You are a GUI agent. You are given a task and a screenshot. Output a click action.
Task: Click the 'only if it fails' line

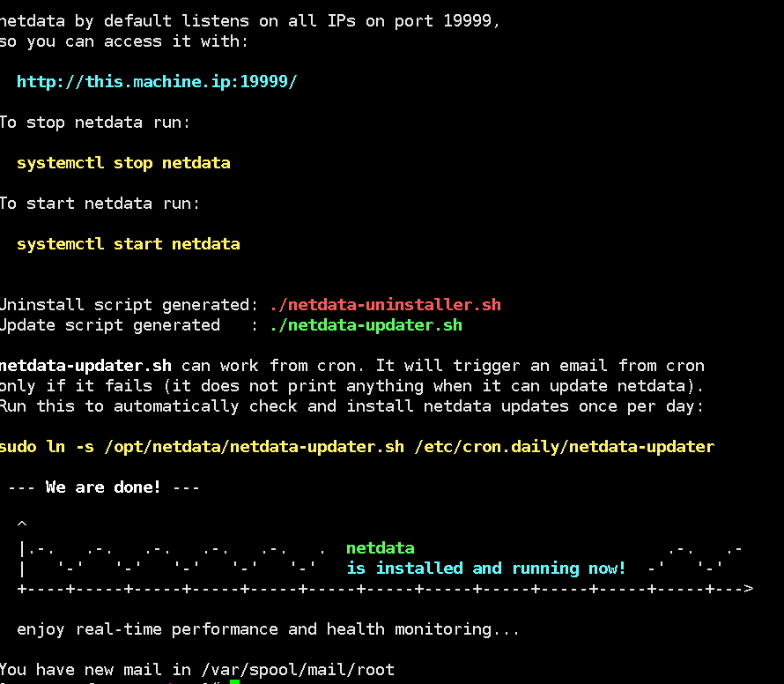click(351, 386)
